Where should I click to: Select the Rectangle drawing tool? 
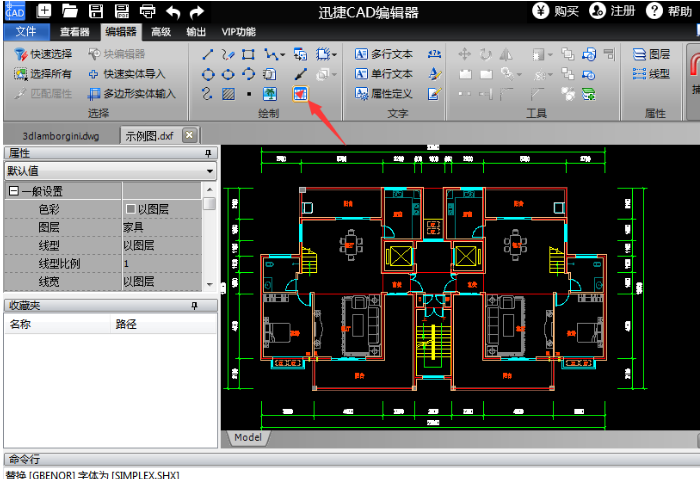248,54
